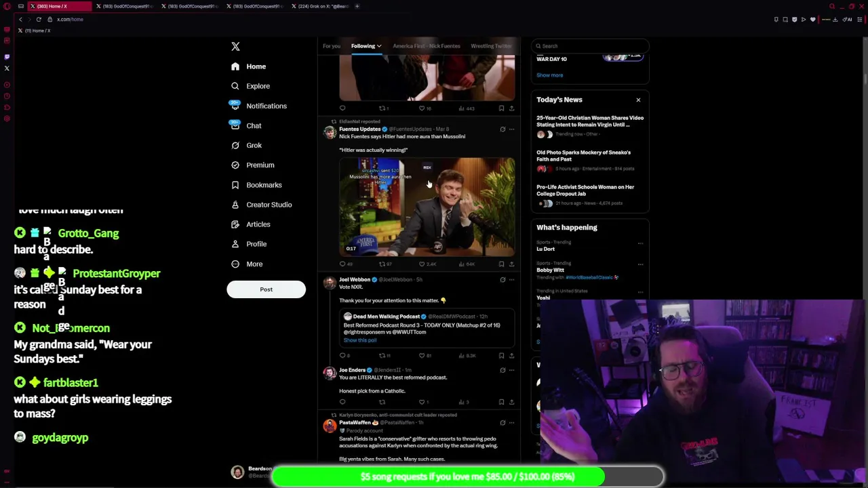Screen dimensions: 868x488
Task: Open Grok in the sidebar
Action: pyautogui.click(x=246, y=145)
